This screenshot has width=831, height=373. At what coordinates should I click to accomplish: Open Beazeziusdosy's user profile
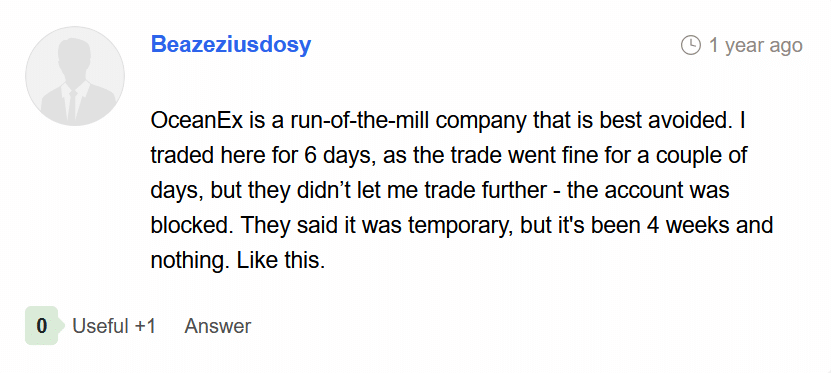(231, 45)
